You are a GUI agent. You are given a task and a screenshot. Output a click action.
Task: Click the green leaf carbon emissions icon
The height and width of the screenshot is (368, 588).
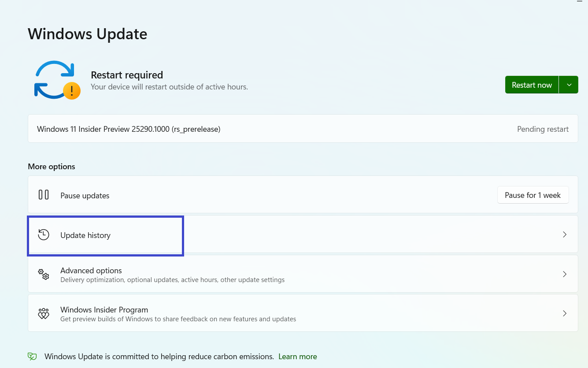(32, 357)
